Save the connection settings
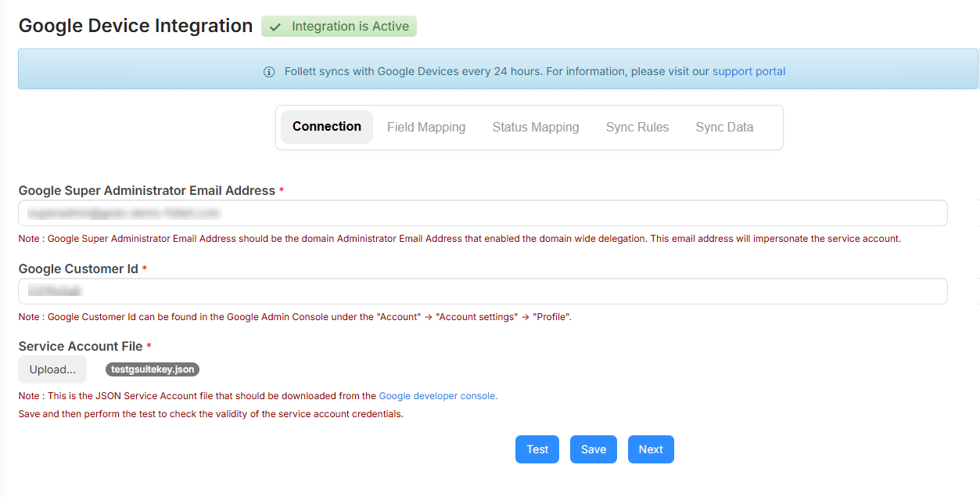Image resolution: width=980 pixels, height=497 pixels. [594, 449]
